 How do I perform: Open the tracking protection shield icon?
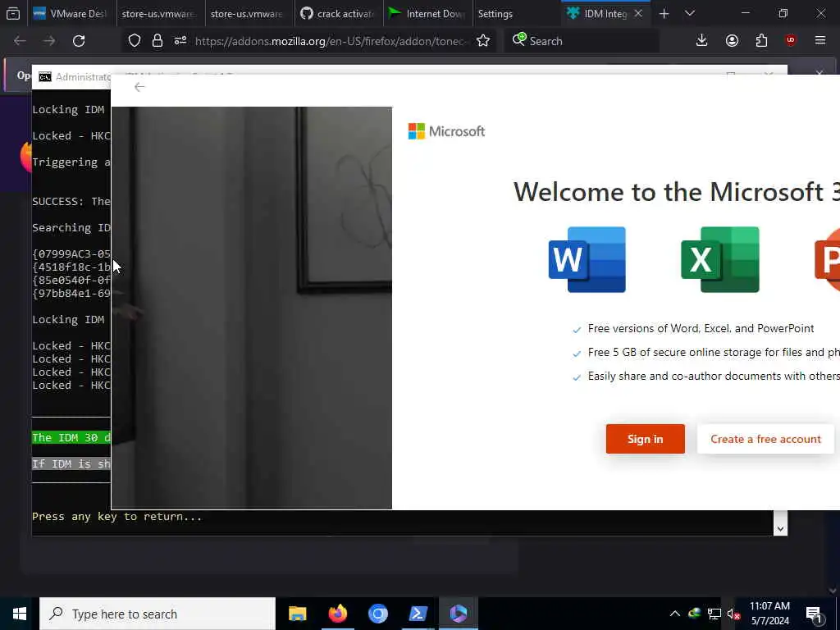point(135,41)
